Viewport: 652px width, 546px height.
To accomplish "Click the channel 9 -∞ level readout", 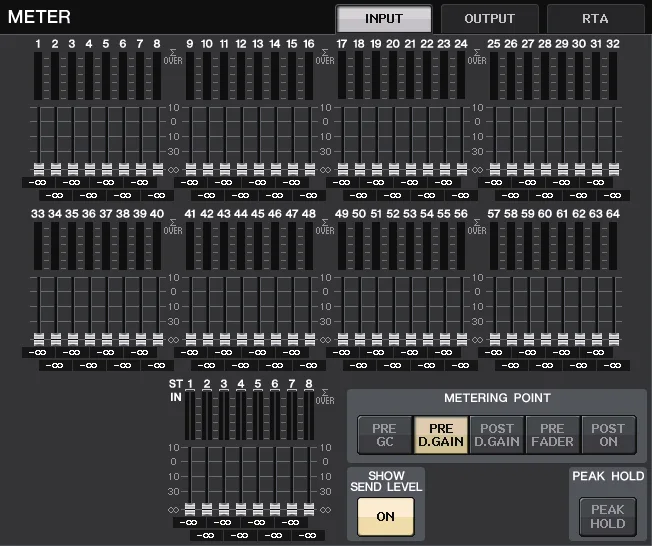I will click(x=190, y=182).
